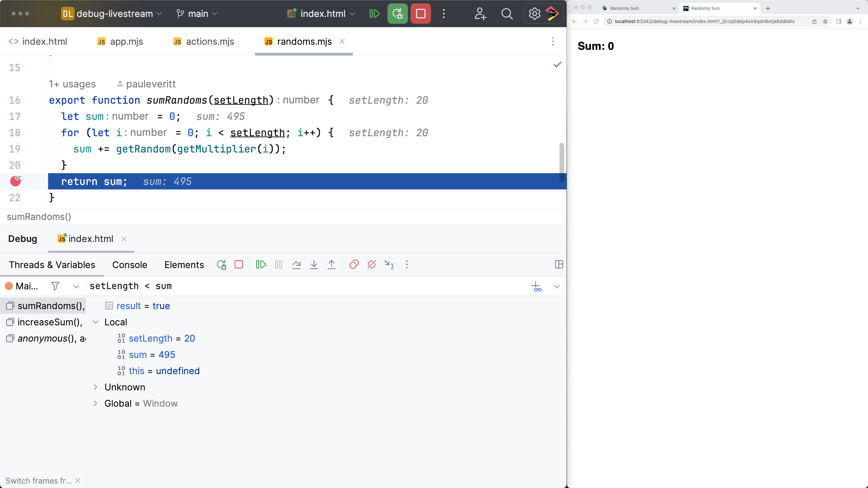Click the filter icon in Threads panel
Viewport: 868px width, 488px height.
(55, 286)
